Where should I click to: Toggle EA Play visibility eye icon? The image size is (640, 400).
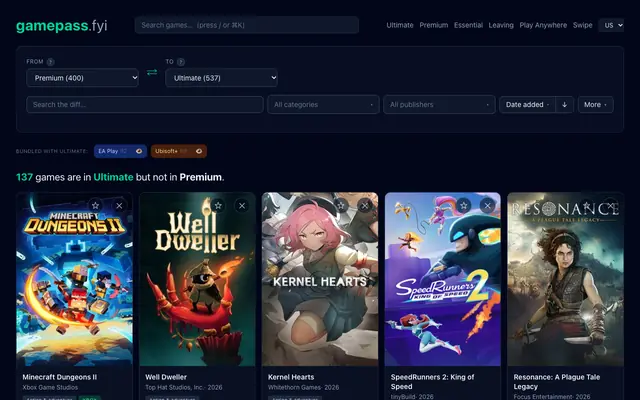[x=139, y=151]
